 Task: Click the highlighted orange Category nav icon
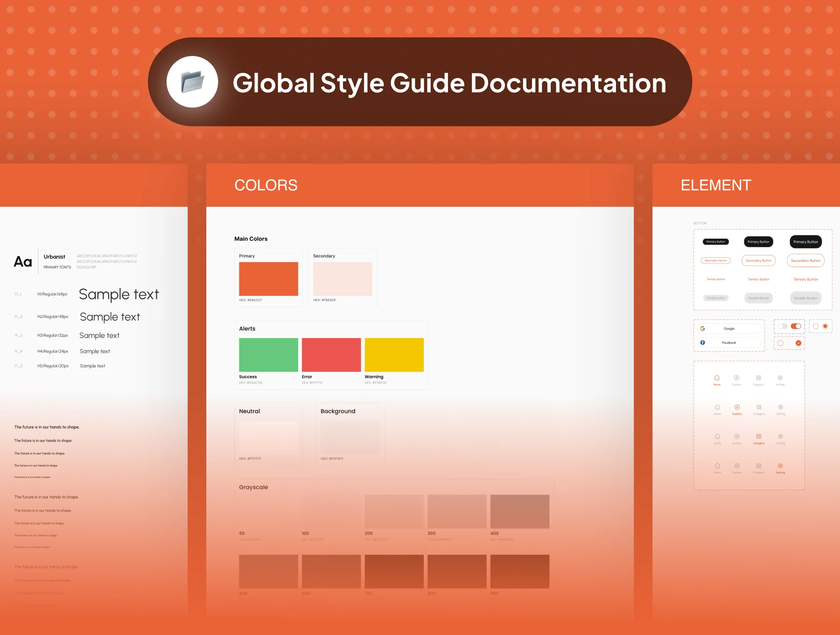[x=759, y=437]
